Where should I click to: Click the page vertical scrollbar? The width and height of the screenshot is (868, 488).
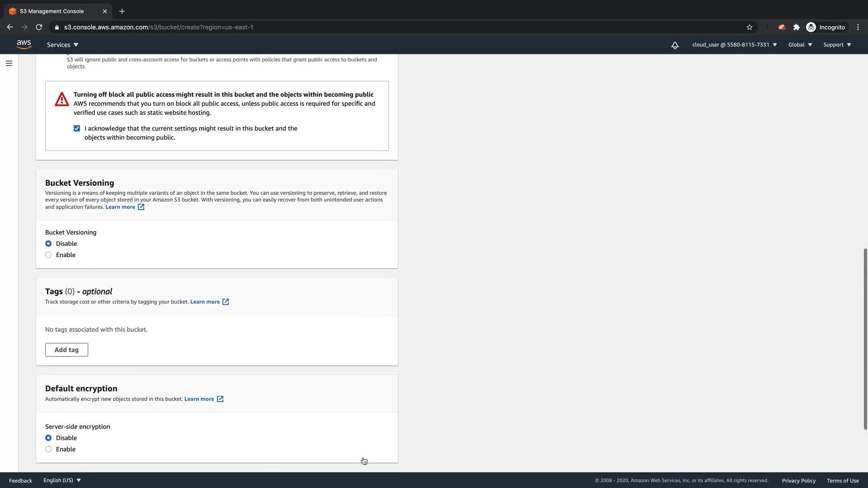[x=865, y=339]
